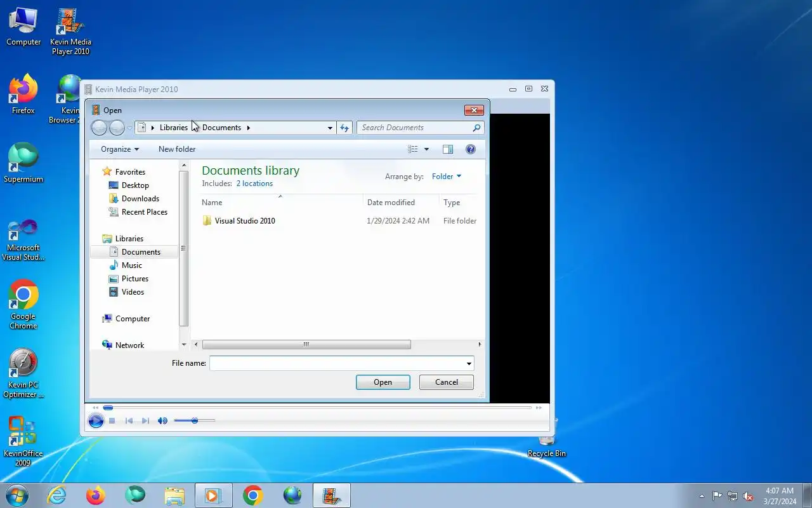Click the search magnifier icon
The height and width of the screenshot is (508, 812).
pyautogui.click(x=476, y=128)
